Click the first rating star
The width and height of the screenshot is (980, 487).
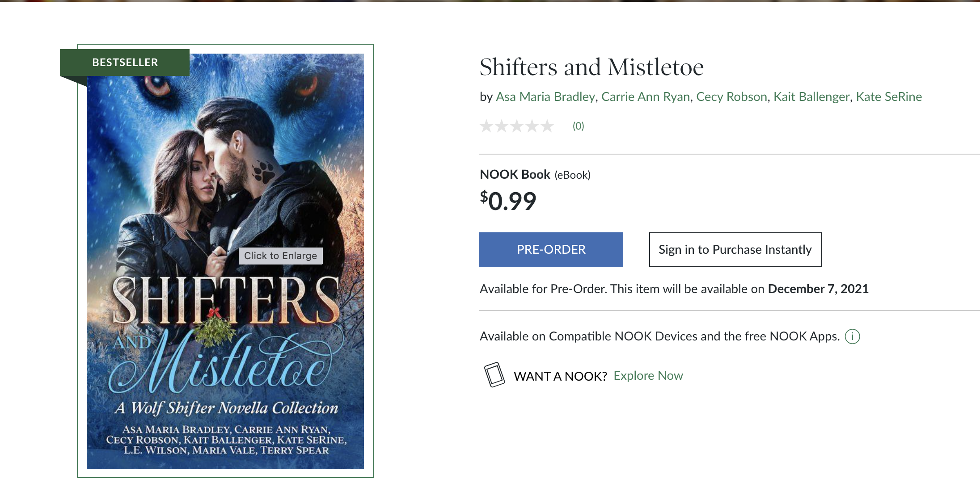(486, 126)
